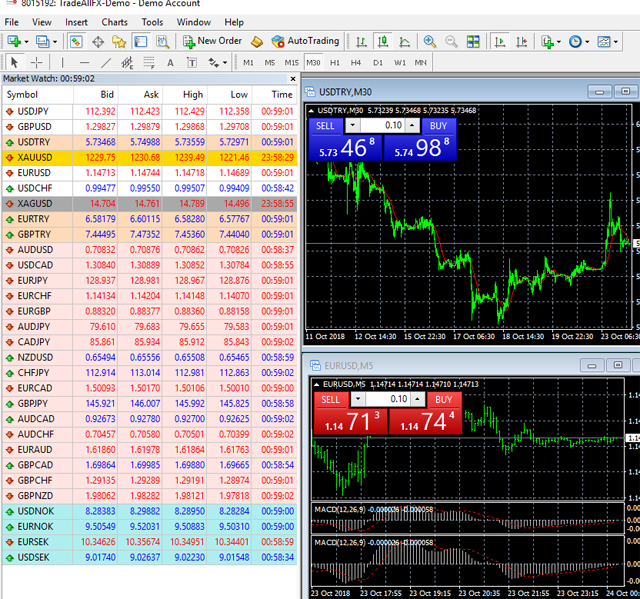Collapse USDTRY one-click trading panel triangle
This screenshot has height=599, width=640.
point(311,111)
